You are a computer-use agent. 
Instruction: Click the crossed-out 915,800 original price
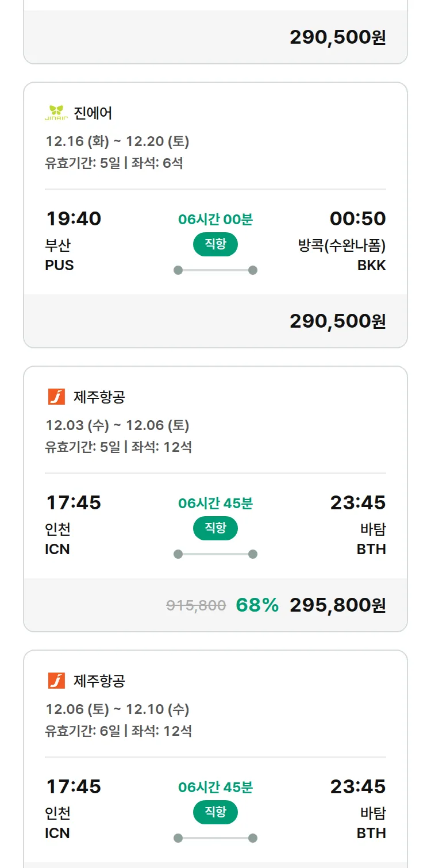196,605
